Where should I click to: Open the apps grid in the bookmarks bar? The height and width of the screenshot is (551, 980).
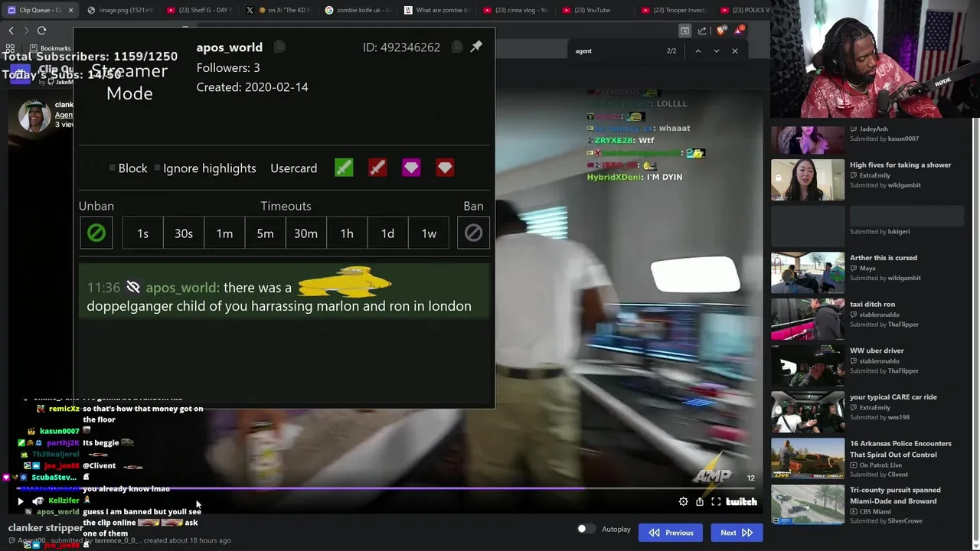(x=10, y=48)
